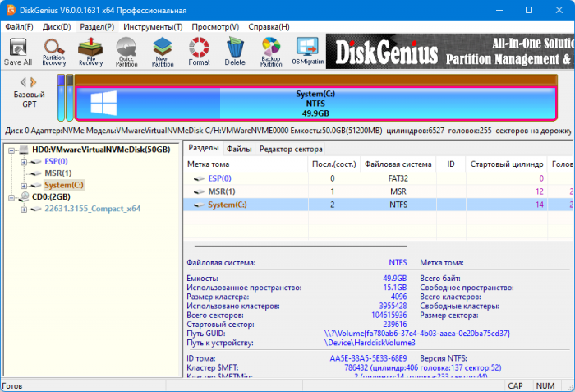Switch to Редактор сектора tab
Image resolution: width=575 pixels, height=392 pixels.
(291, 149)
